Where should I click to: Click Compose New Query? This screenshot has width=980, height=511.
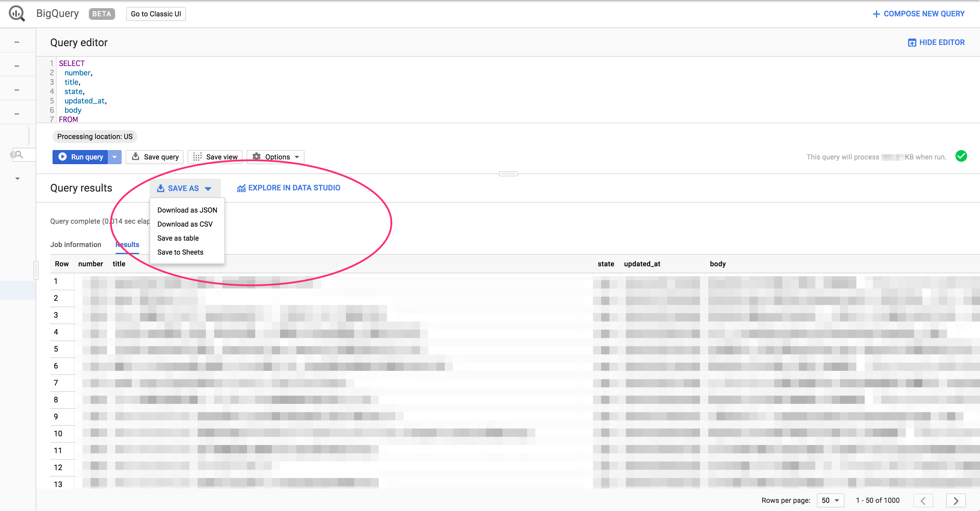pyautogui.click(x=918, y=14)
